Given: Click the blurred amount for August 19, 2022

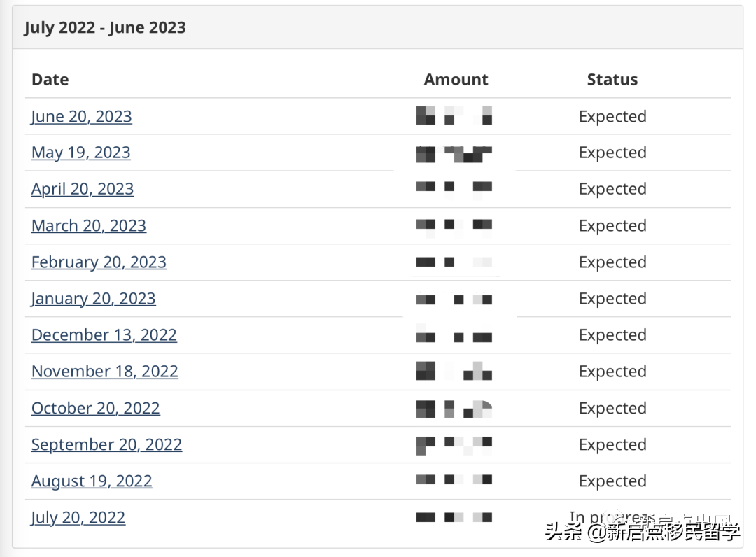Looking at the screenshot, I should tap(454, 480).
